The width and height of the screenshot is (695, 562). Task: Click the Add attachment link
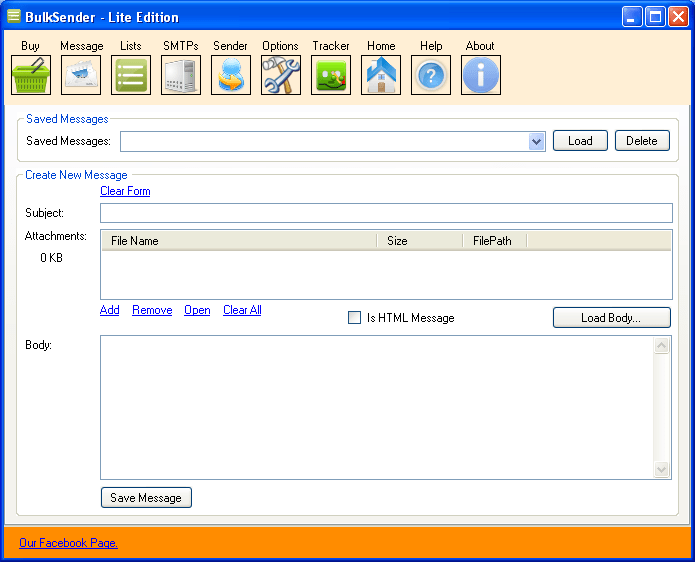(109, 310)
